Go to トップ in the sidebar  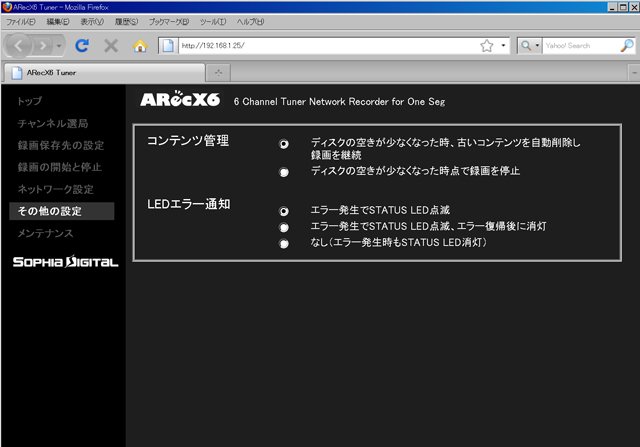[29, 101]
